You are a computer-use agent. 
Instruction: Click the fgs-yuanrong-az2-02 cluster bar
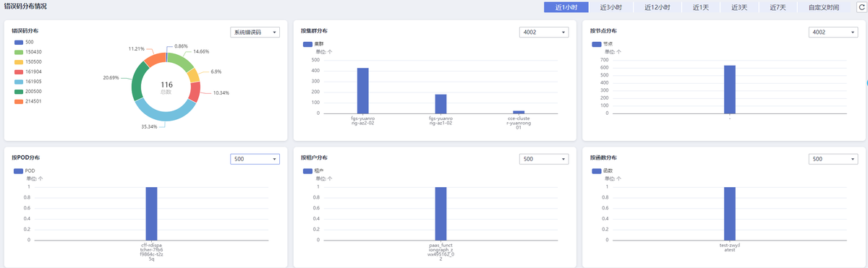click(x=362, y=90)
